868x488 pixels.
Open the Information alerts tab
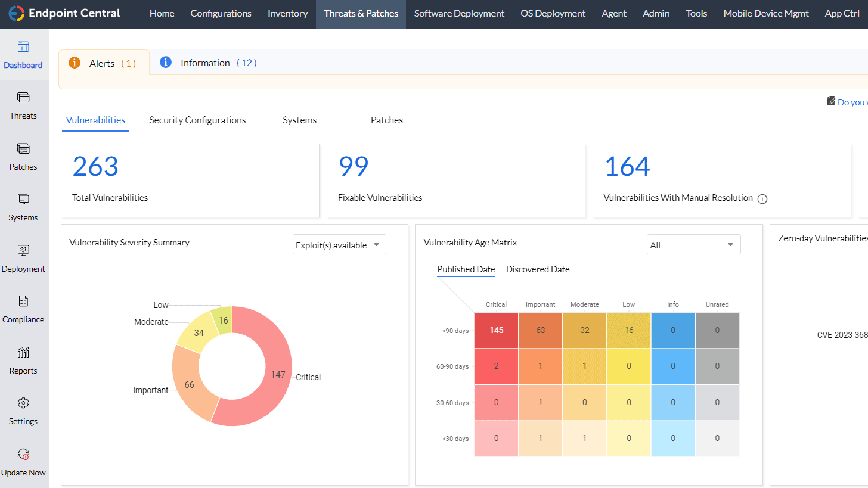[205, 62]
